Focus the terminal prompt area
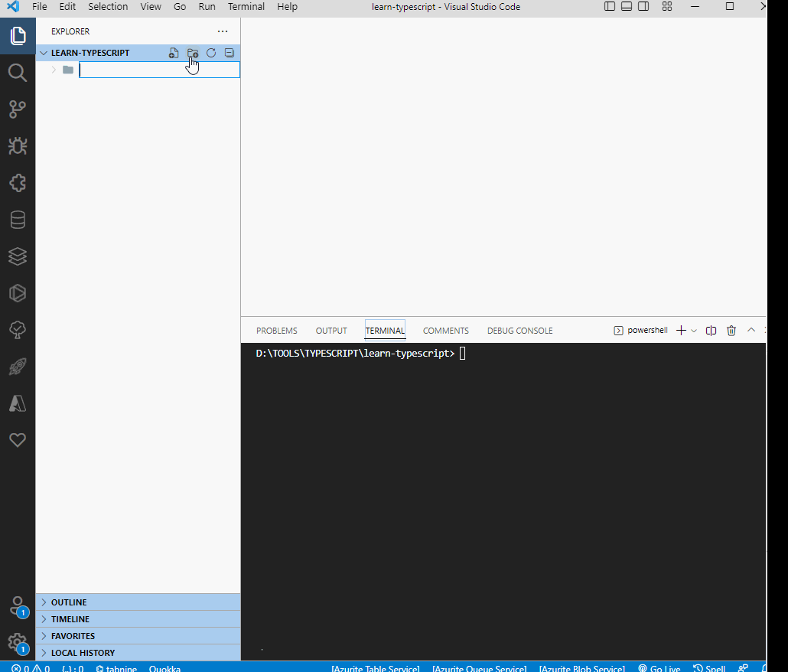Image resolution: width=788 pixels, height=672 pixels. click(503, 501)
